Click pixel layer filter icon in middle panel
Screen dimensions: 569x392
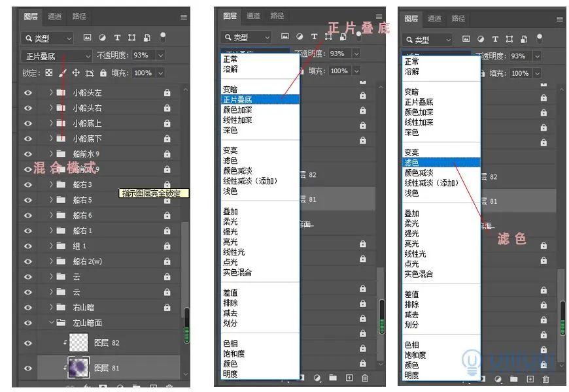pyautogui.click(x=285, y=37)
